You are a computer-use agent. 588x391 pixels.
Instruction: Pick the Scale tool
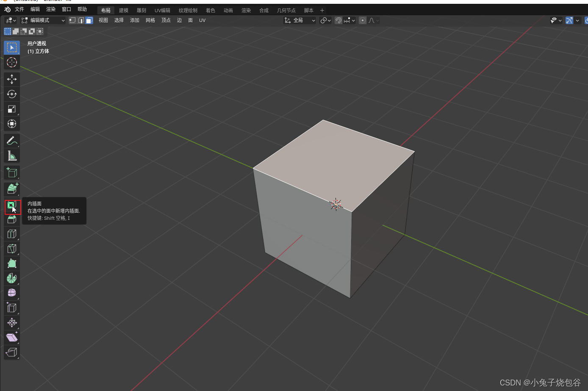tap(12, 109)
